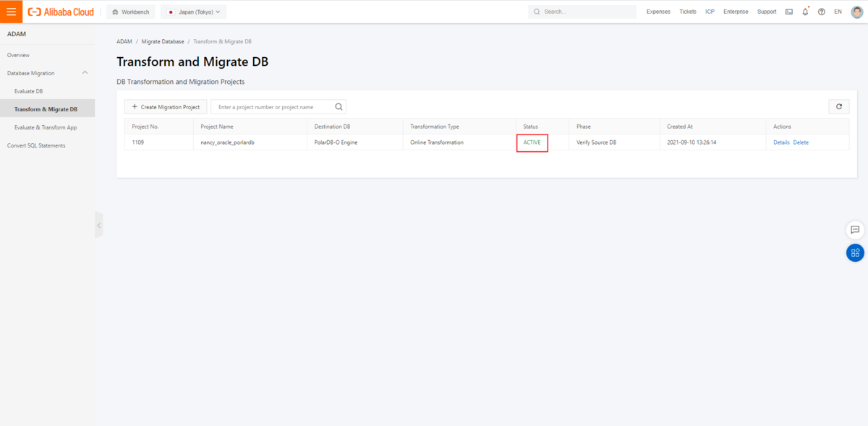Viewport: 868px width, 426px height.
Task: Open the user avatar menu
Action: point(856,12)
